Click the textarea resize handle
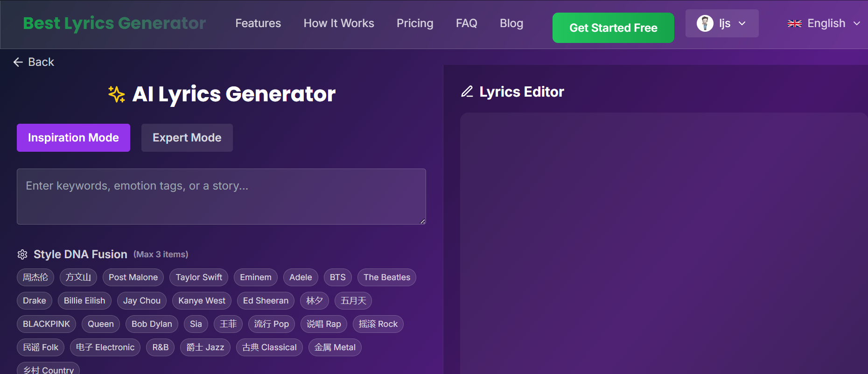The width and height of the screenshot is (868, 374). pos(422,221)
